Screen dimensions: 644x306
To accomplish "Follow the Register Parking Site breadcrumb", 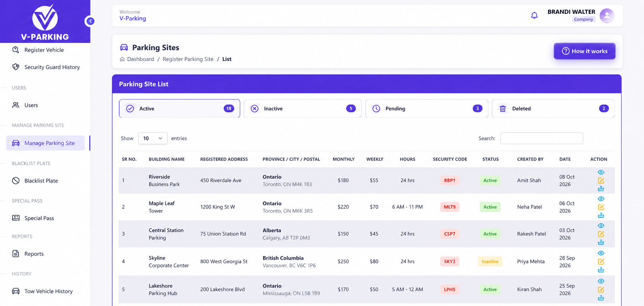I will coord(188,59).
